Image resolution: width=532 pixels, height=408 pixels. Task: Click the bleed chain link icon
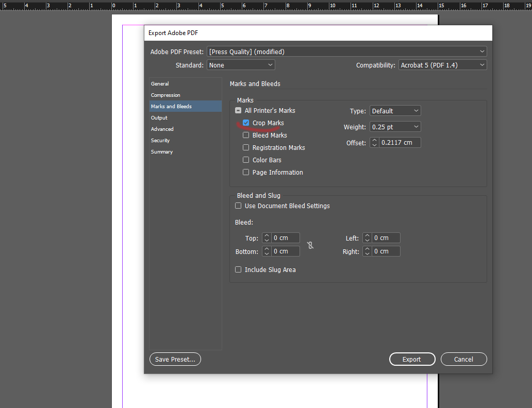click(310, 245)
